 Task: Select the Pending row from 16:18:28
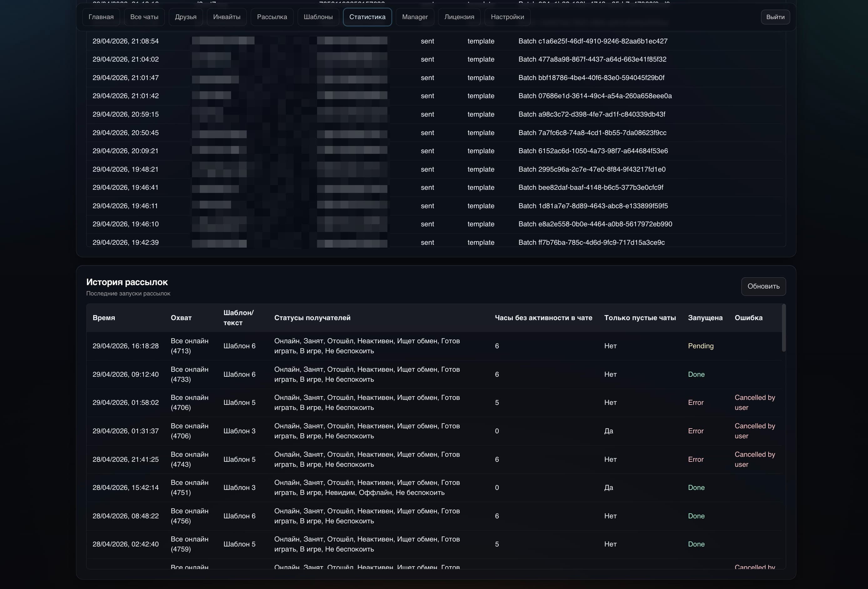point(434,346)
